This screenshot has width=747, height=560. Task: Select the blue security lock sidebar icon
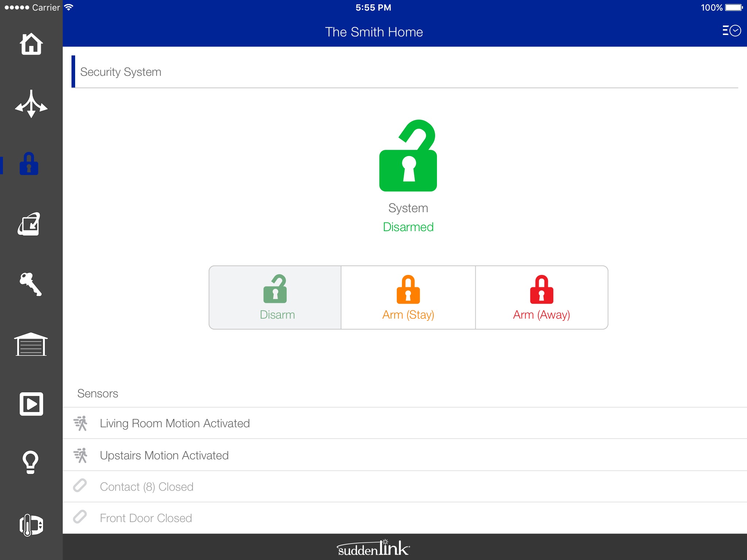29,164
